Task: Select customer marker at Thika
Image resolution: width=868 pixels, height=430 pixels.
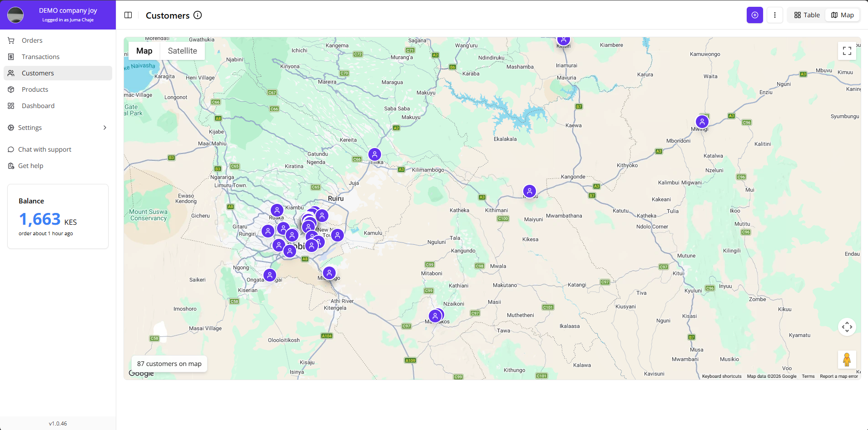Action: point(375,154)
